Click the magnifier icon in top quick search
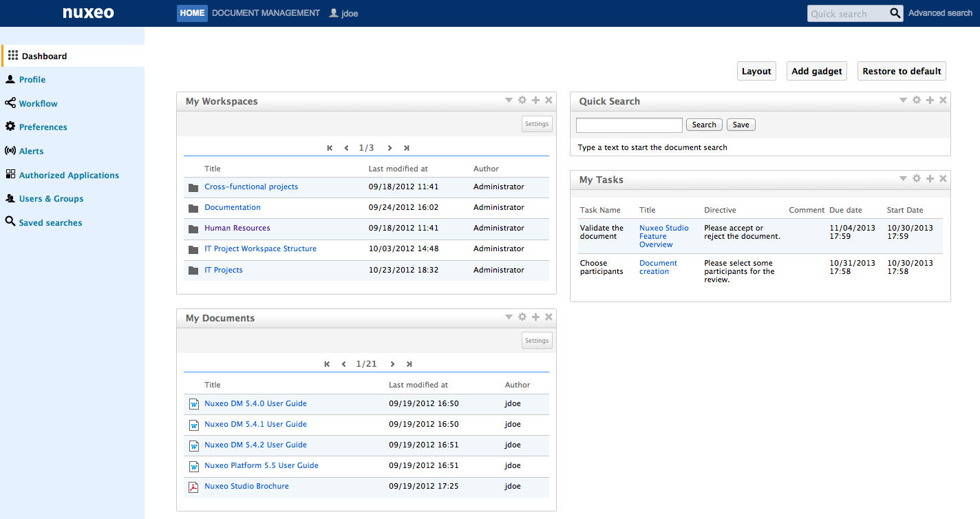Image resolution: width=980 pixels, height=519 pixels. tap(895, 13)
